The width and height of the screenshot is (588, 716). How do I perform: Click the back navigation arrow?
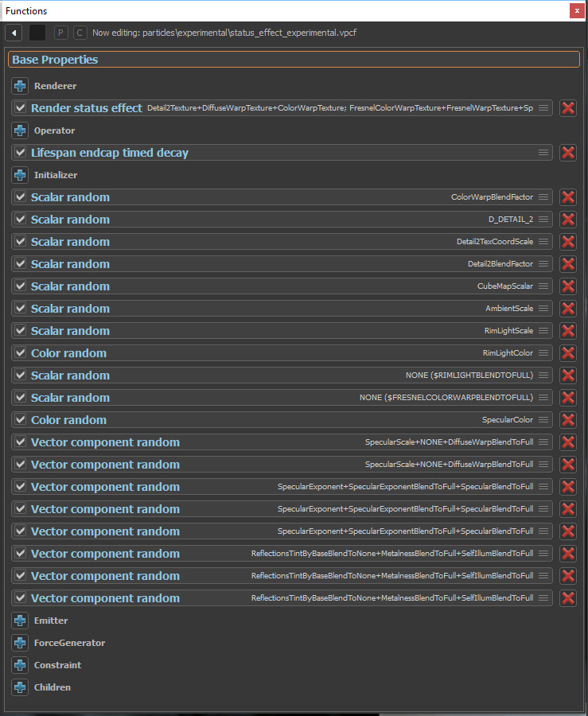(x=13, y=33)
